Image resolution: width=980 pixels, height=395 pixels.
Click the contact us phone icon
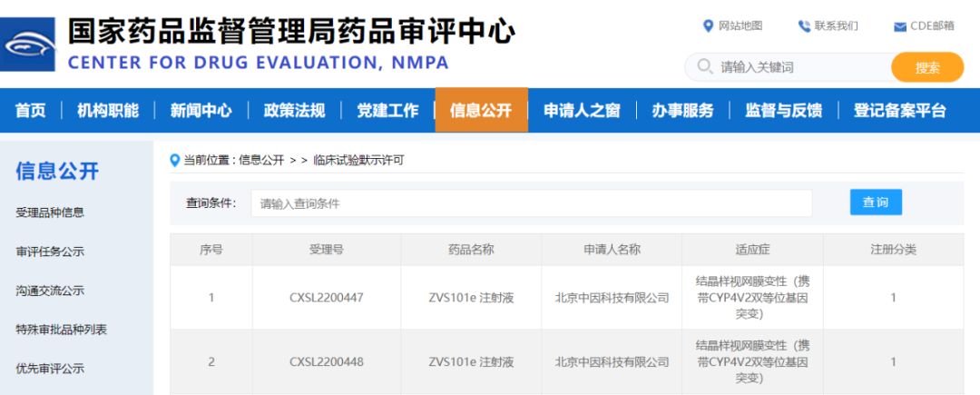tap(803, 25)
